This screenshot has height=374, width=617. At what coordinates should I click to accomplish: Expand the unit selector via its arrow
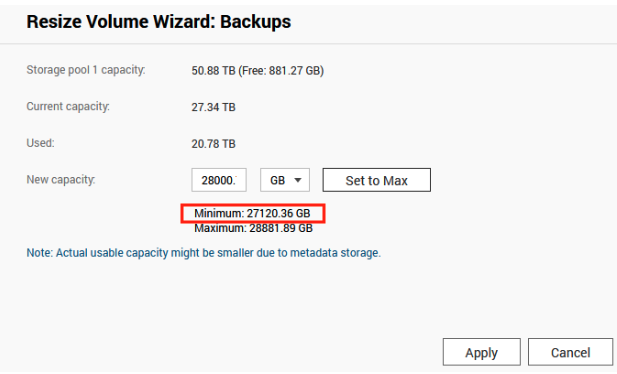(x=298, y=180)
